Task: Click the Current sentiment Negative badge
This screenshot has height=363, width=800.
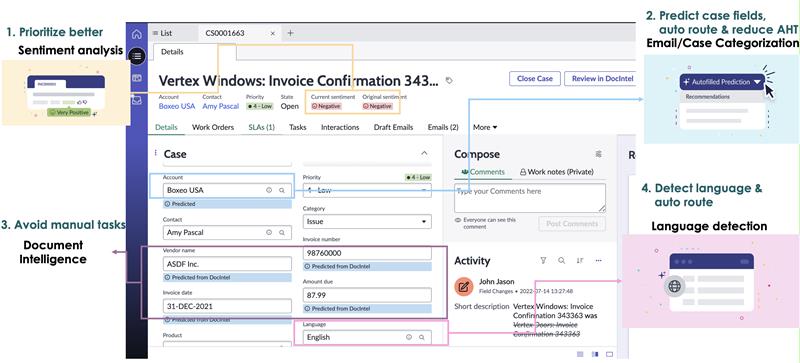Action: tap(326, 106)
